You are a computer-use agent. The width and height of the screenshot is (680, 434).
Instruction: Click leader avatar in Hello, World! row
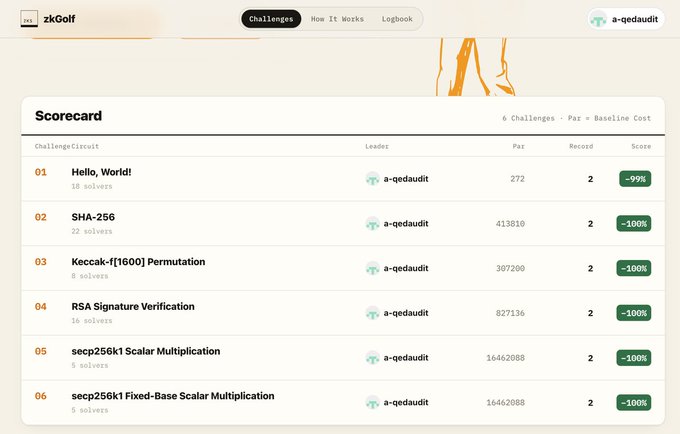point(373,179)
